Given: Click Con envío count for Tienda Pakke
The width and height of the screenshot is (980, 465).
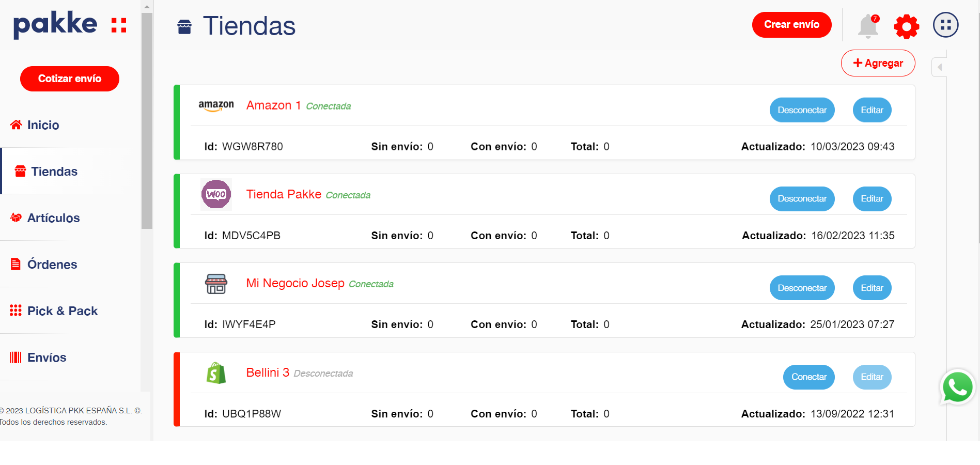Looking at the screenshot, I should click(504, 236).
